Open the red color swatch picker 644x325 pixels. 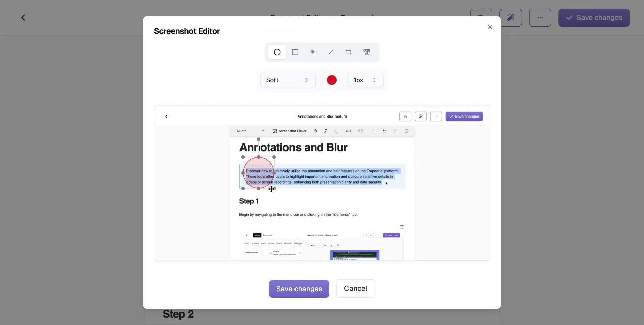coord(332,80)
